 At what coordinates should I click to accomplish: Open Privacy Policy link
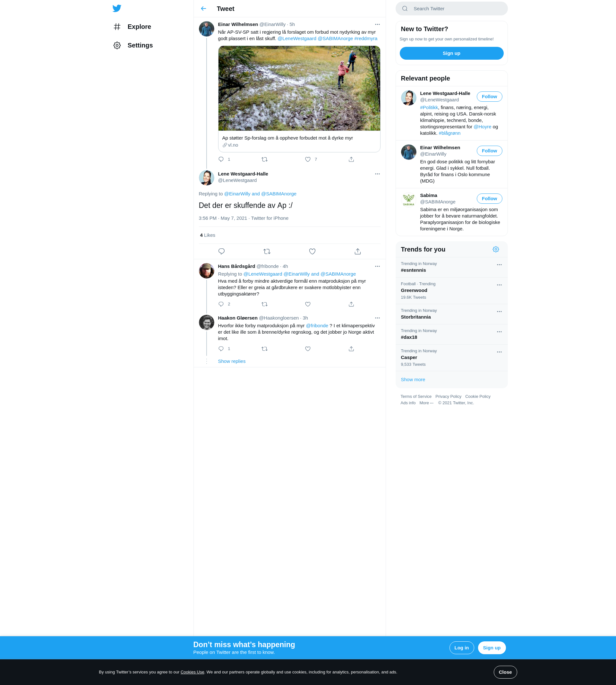point(448,396)
